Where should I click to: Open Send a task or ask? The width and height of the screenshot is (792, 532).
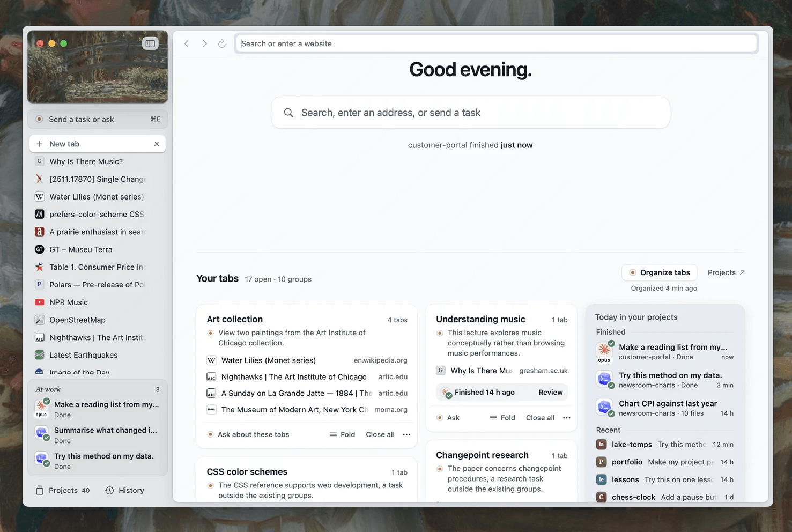tap(98, 119)
